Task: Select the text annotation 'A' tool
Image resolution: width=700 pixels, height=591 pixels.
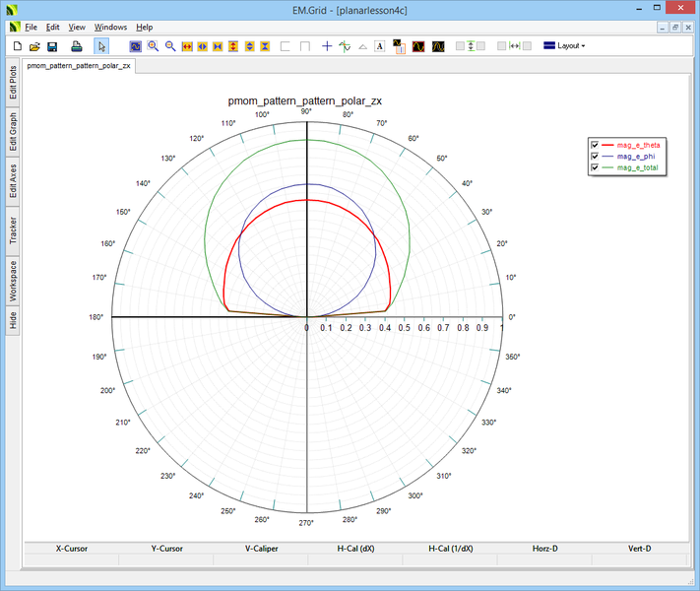Action: point(379,46)
